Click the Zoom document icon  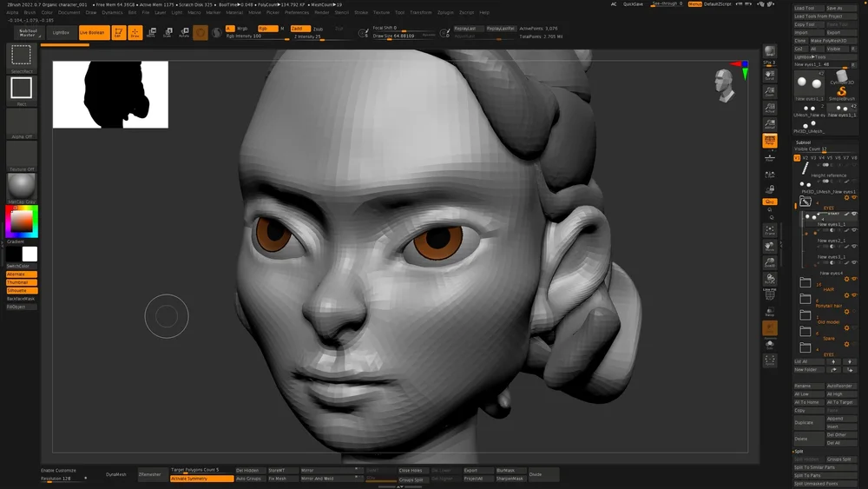(x=769, y=91)
